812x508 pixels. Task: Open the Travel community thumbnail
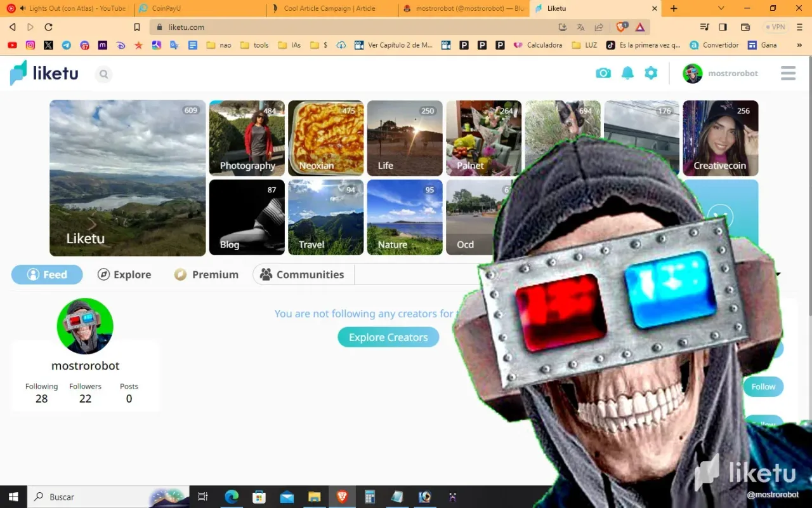[x=326, y=217]
